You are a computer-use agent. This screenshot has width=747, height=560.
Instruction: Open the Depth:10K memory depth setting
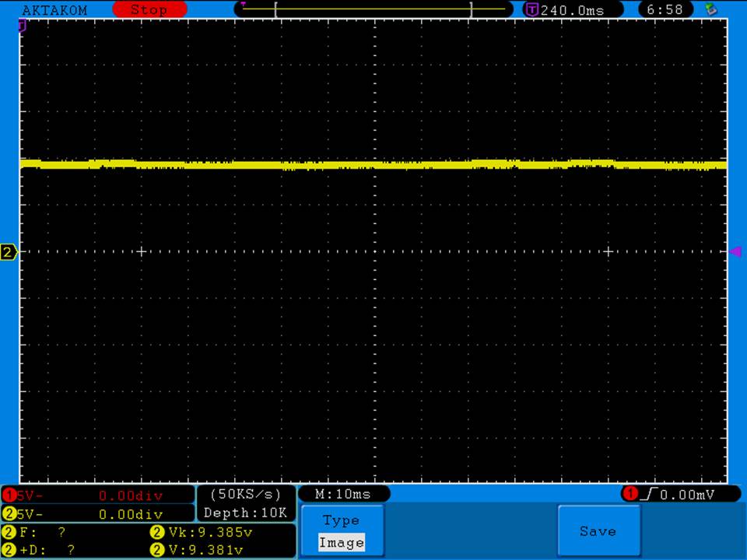245,513
